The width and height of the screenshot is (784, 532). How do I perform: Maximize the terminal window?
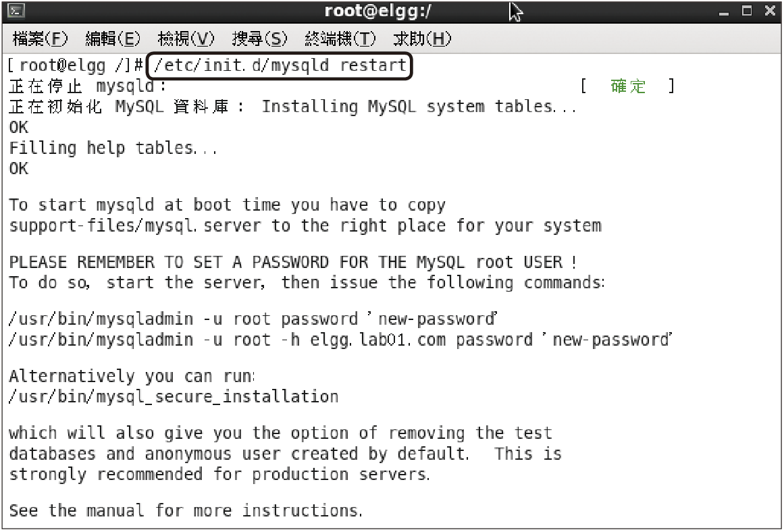746,11
